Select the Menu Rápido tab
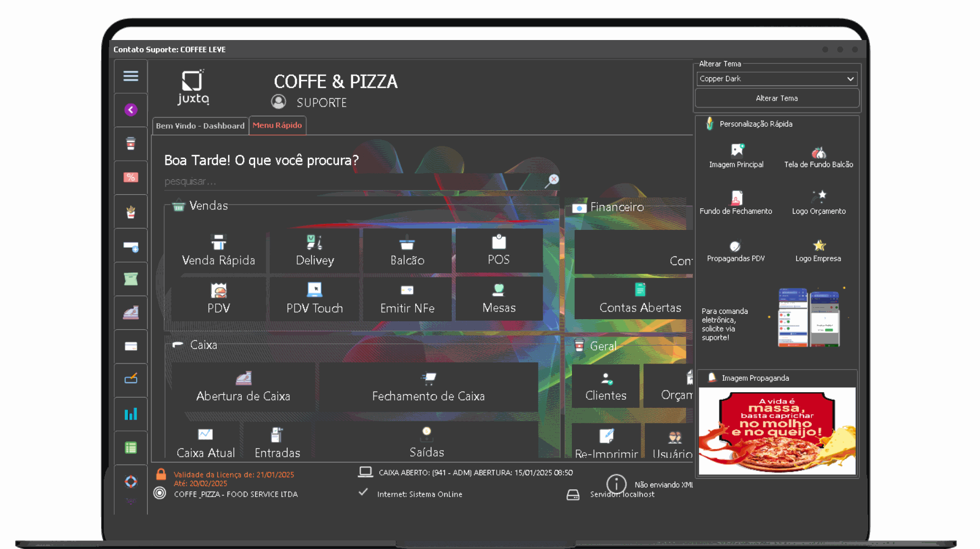The height and width of the screenshot is (549, 980). pos(277,125)
